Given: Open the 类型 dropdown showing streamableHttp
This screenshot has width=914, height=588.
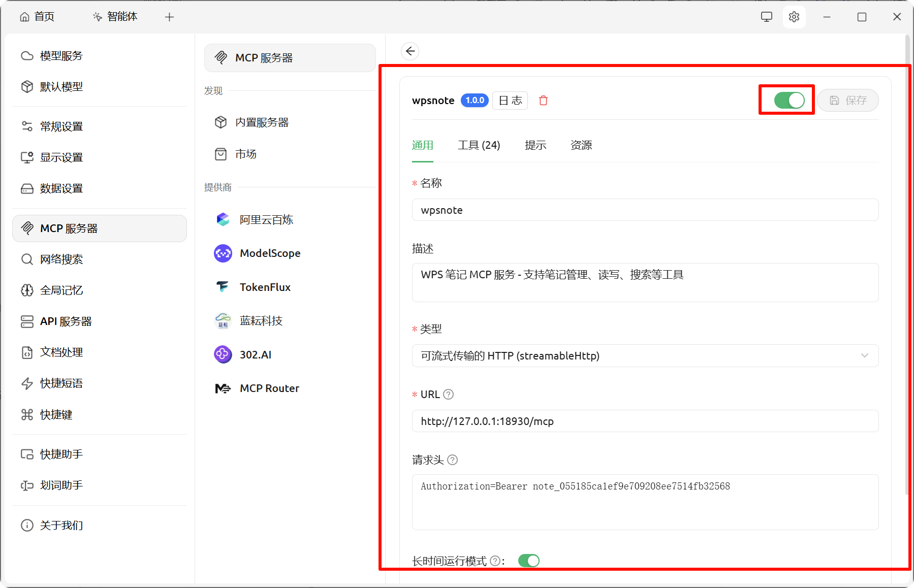Looking at the screenshot, I should [x=645, y=356].
